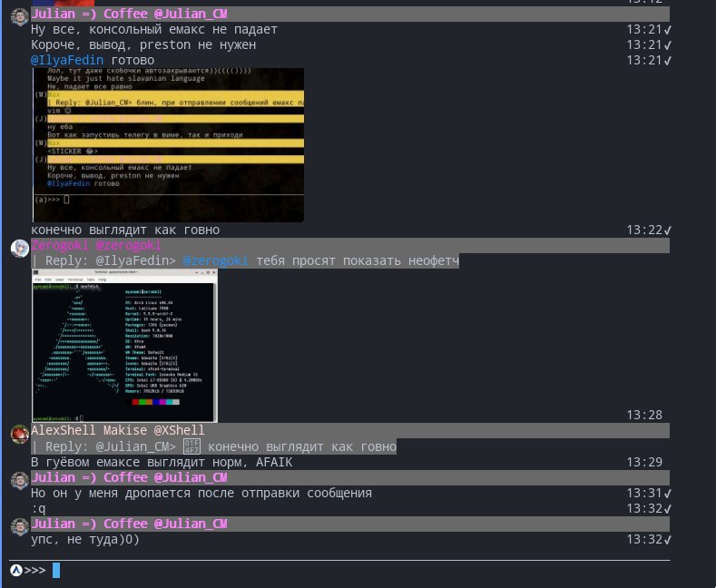Viewport: 716px width, 588px height.
Task: Select the message 'конечно выглядит как говно' under the screenshot
Action: tap(125, 230)
